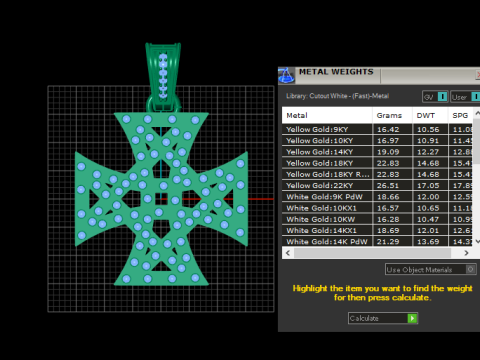Screen dimensions: 480x360
Task: Click the horizontal scrollbar thumb of table
Action: tap(372, 253)
